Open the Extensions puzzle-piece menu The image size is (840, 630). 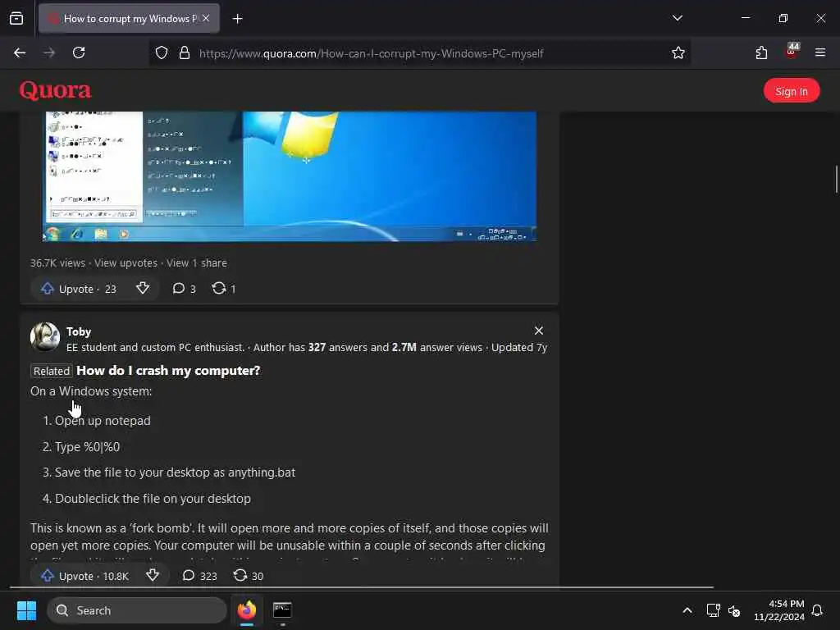761,52
